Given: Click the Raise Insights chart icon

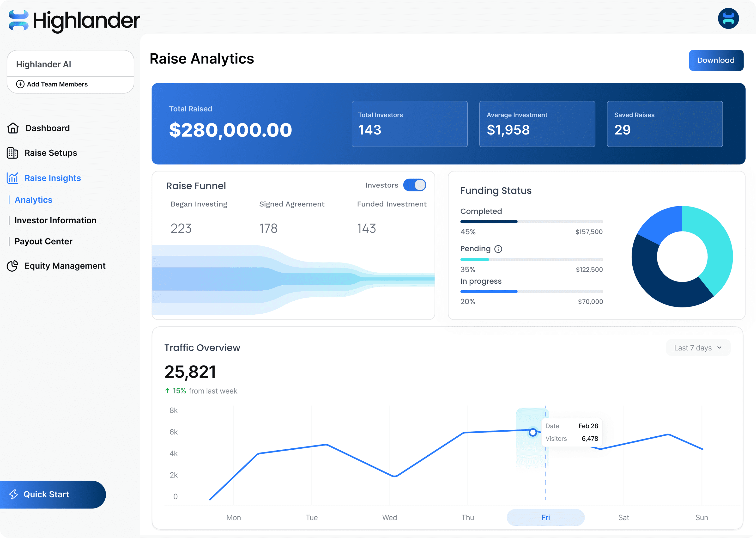Looking at the screenshot, I should 12,178.
